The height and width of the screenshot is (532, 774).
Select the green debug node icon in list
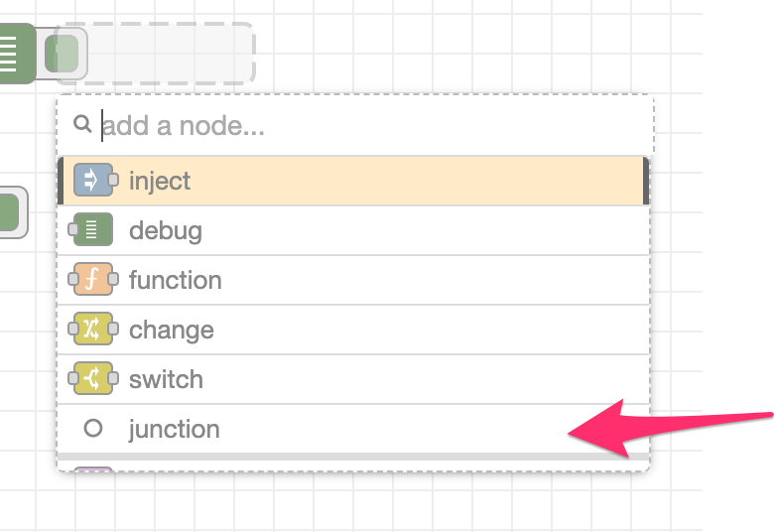click(x=93, y=229)
